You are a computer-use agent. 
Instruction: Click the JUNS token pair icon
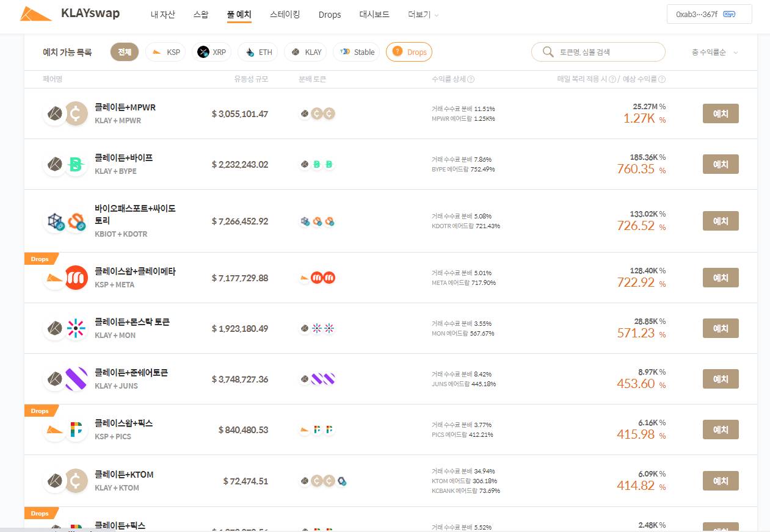(76, 379)
